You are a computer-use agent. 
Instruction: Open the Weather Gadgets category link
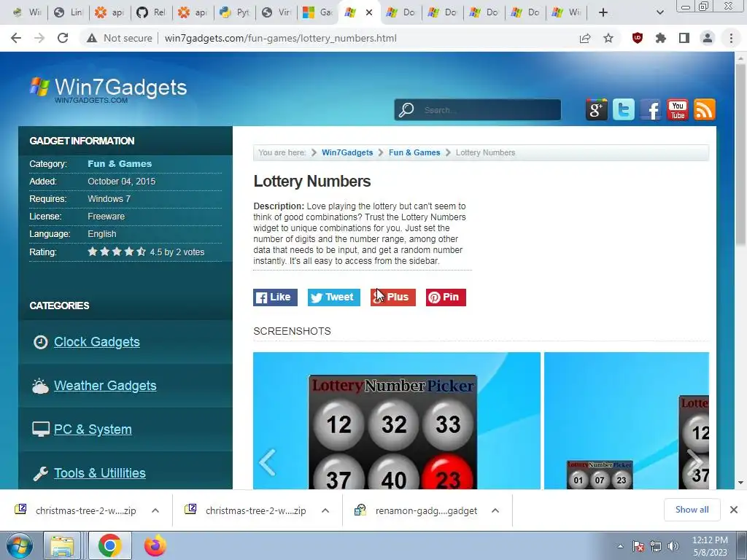click(105, 386)
